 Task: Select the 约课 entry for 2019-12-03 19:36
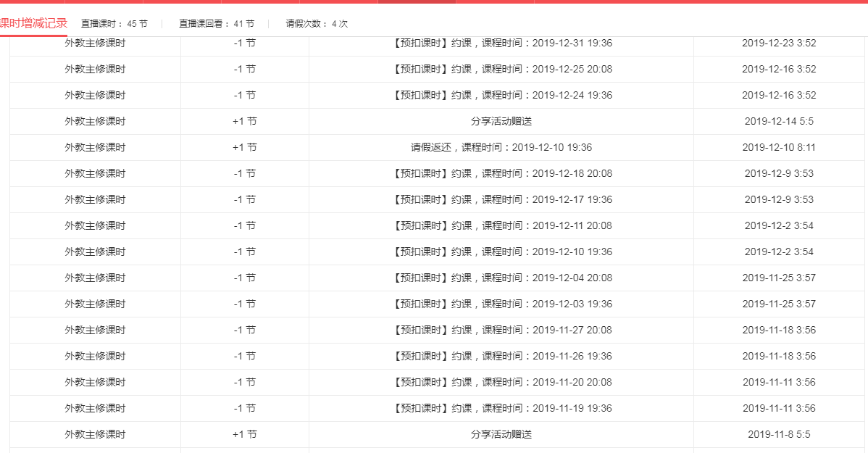click(501, 304)
